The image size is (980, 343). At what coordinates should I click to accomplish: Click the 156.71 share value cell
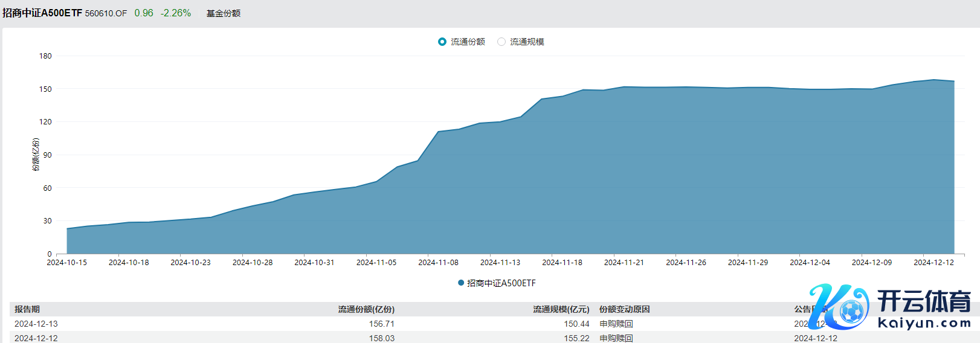381,324
